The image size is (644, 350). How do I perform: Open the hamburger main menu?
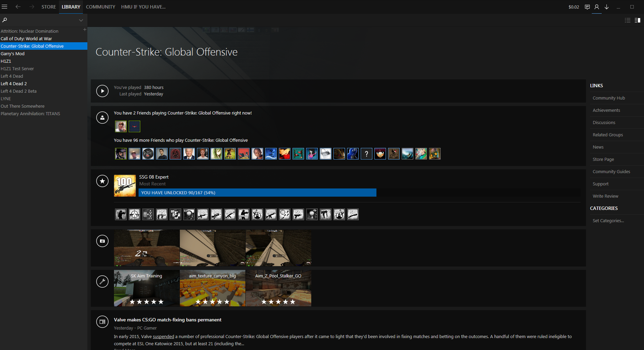click(x=4, y=7)
